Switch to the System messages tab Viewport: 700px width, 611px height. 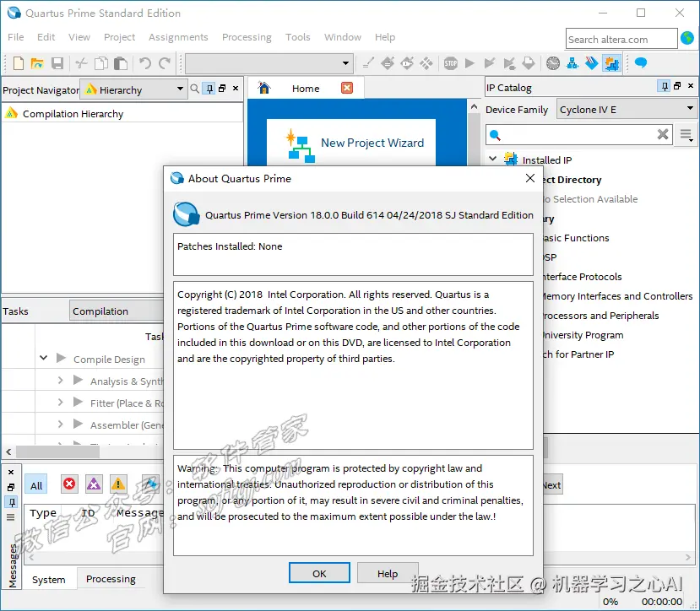pos(49,579)
